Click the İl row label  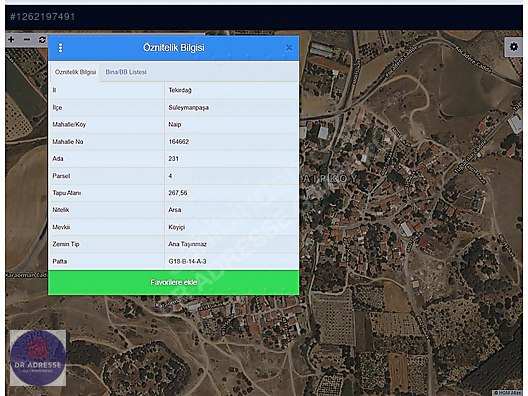click(54, 90)
